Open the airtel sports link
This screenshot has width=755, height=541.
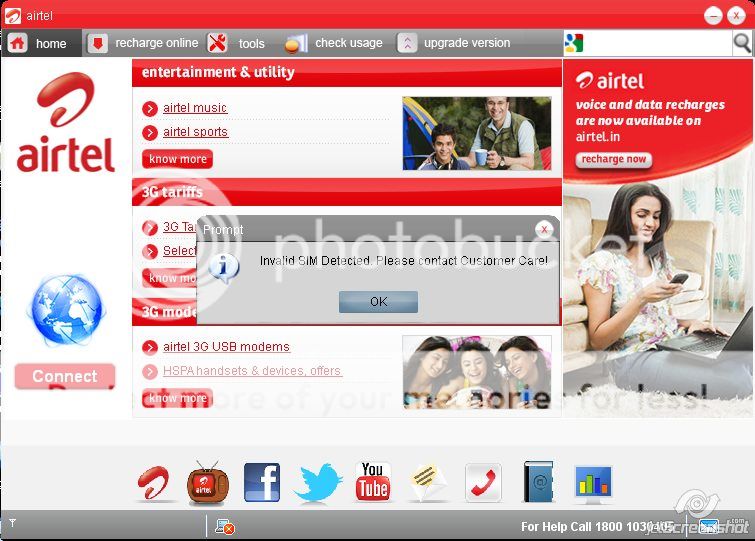(x=195, y=132)
